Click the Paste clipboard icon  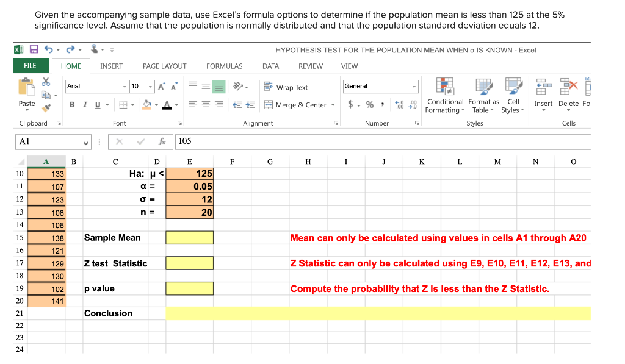(27, 87)
